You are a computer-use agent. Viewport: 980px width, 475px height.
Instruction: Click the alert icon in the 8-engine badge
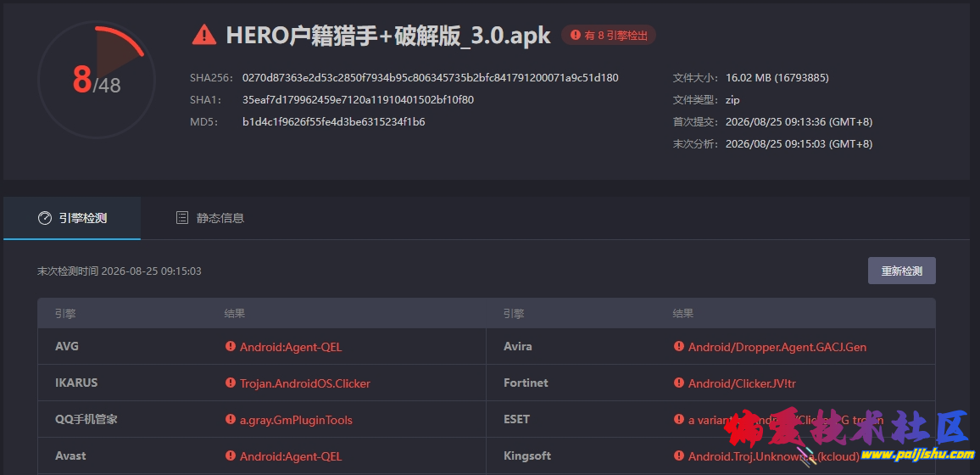pos(575,36)
